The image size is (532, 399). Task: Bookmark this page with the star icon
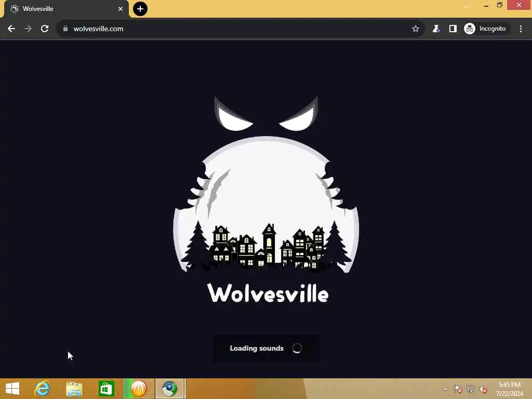(416, 29)
